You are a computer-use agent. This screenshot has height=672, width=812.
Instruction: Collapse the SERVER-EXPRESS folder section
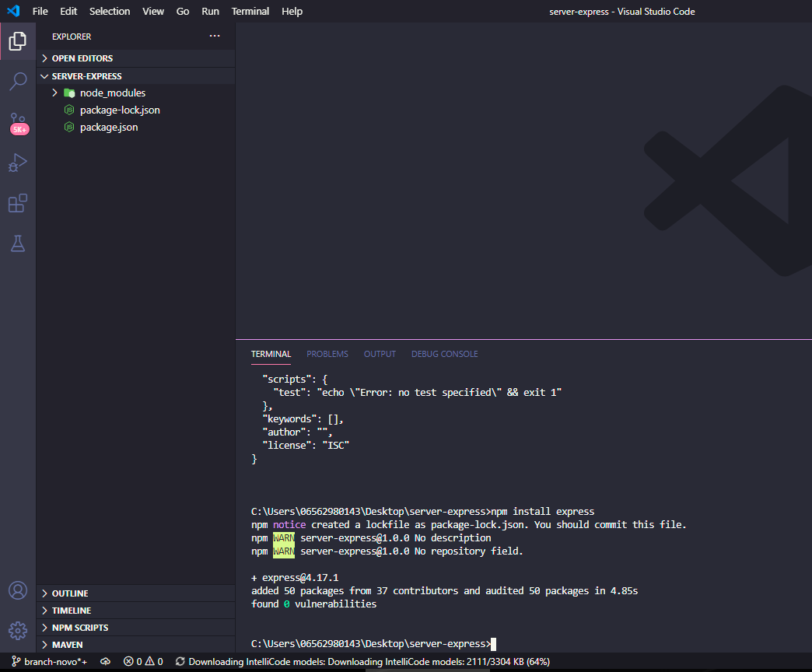point(86,76)
